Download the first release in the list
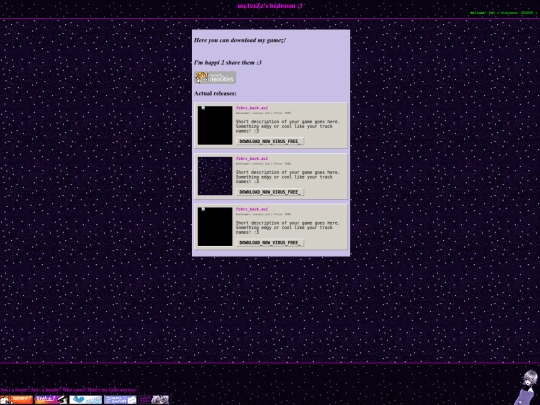The height and width of the screenshot is (405, 540). tap(270, 141)
